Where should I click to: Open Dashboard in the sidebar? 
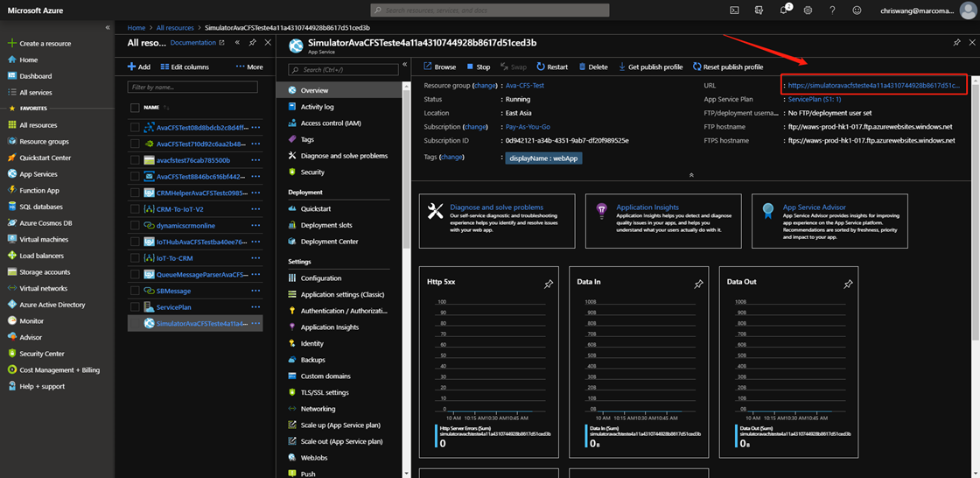(30, 75)
